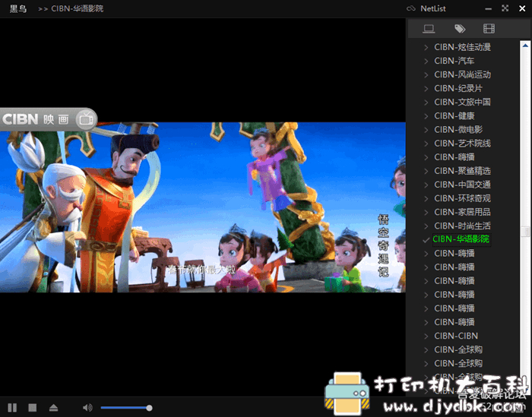Open the 黑鸟 application menu

pyautogui.click(x=18, y=8)
